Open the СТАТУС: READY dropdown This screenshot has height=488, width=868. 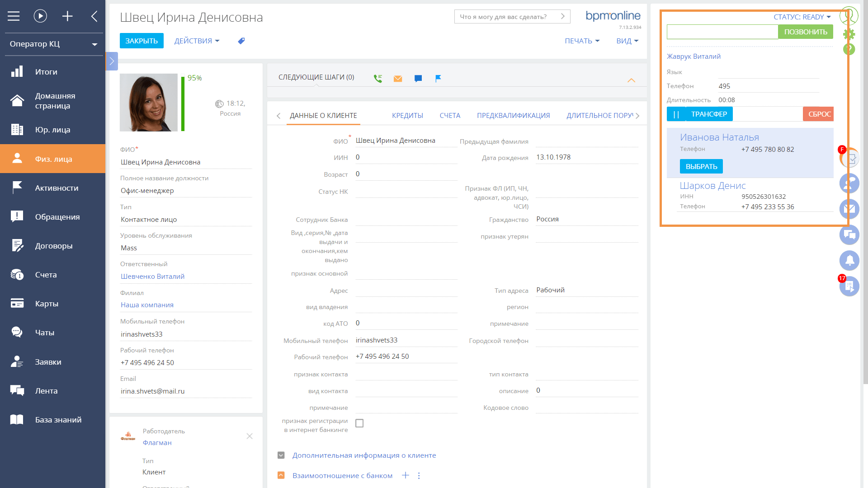pyautogui.click(x=802, y=17)
